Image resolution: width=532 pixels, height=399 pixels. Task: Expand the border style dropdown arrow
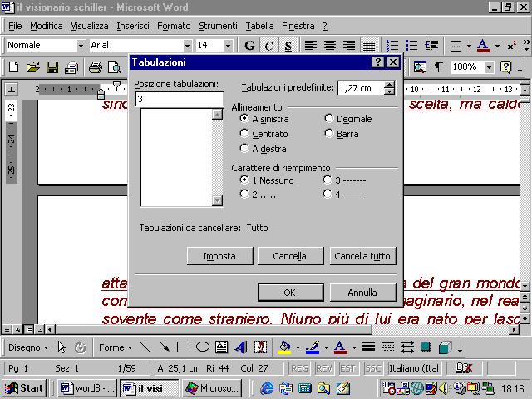(x=469, y=46)
